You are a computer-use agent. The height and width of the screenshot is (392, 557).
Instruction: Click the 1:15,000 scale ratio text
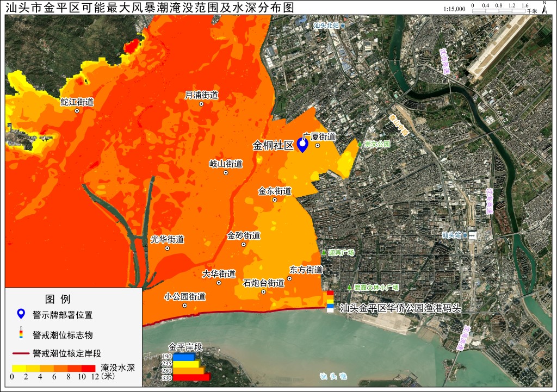point(454,9)
